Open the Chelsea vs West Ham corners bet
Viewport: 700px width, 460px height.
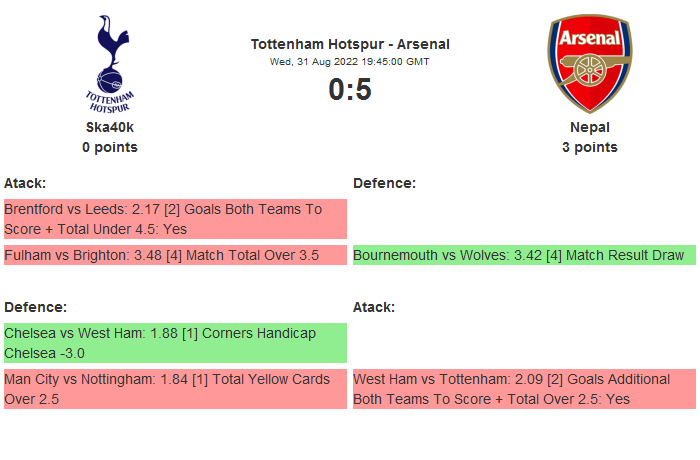(175, 342)
